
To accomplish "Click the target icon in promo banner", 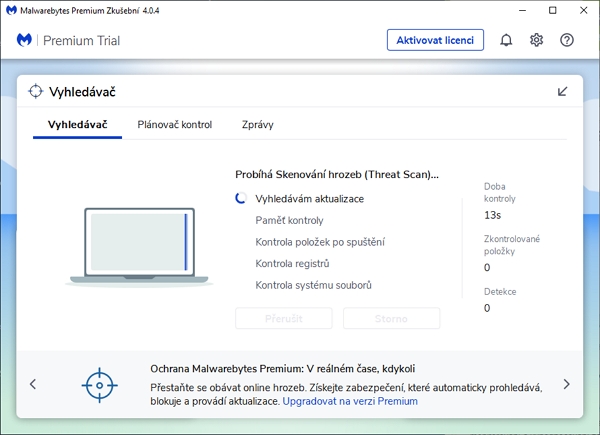I will click(x=100, y=384).
